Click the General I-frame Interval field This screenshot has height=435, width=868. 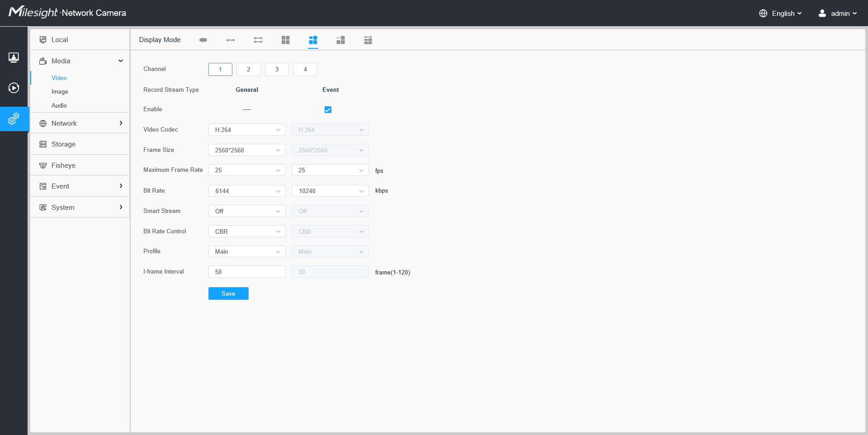tap(247, 272)
